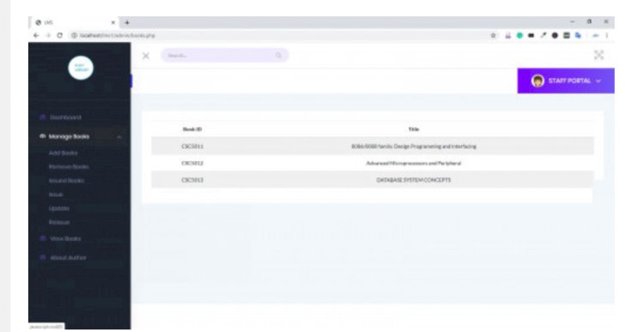This screenshot has height=332, width=644.
Task: Select the Manage Books menu item
Action: click(x=69, y=136)
